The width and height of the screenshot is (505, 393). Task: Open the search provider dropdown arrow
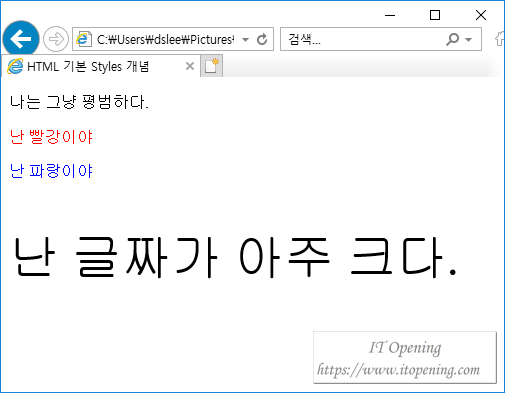pyautogui.click(x=468, y=40)
